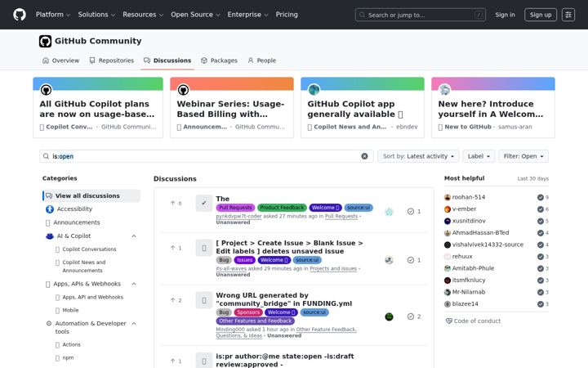Clear the discussions search query

pyautogui.click(x=364, y=156)
